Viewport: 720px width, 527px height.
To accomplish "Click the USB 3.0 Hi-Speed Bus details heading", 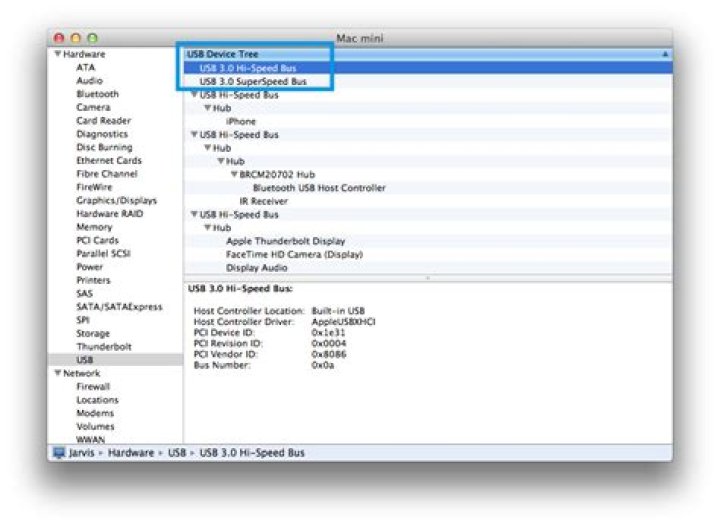I will pyautogui.click(x=240, y=289).
